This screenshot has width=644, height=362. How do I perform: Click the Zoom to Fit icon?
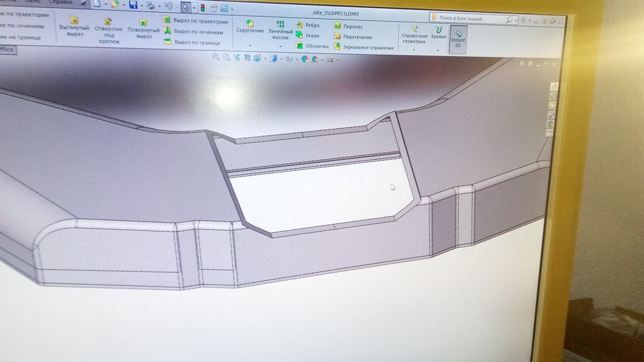216,57
